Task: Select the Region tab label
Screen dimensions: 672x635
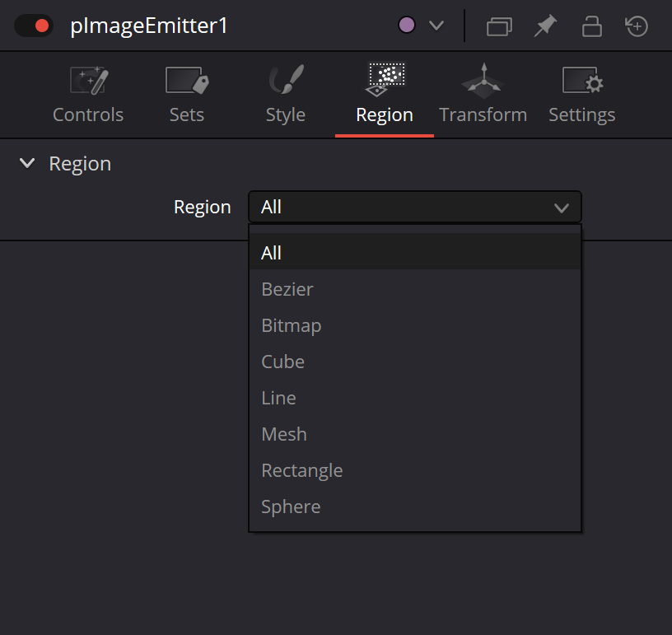Action: [x=385, y=115]
